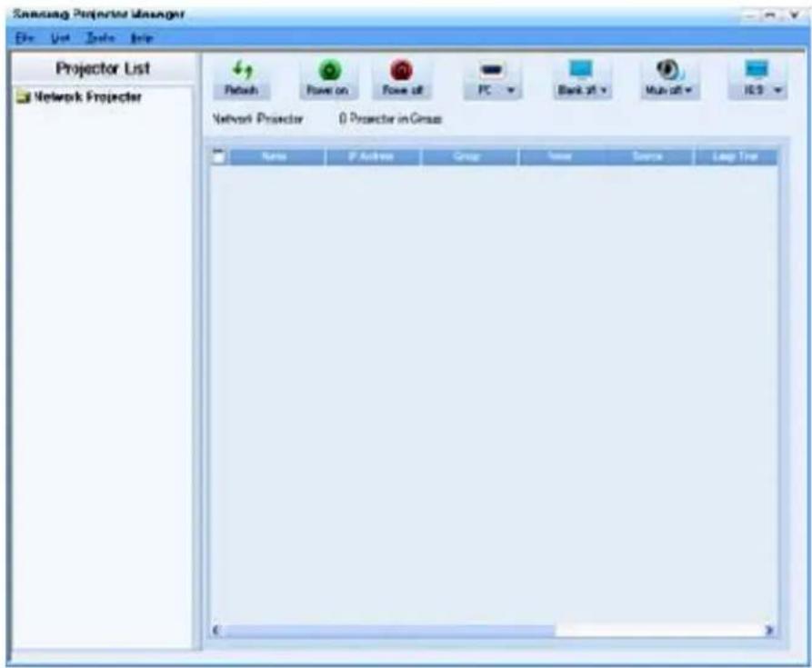
Task: Click the '0 Projector in Group' status text
Action: (x=390, y=119)
